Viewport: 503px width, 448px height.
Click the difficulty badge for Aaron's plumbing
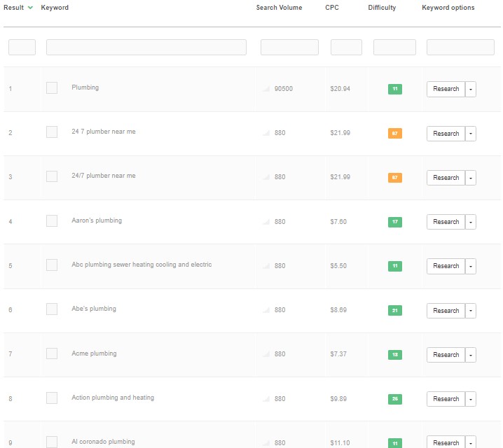[395, 222]
